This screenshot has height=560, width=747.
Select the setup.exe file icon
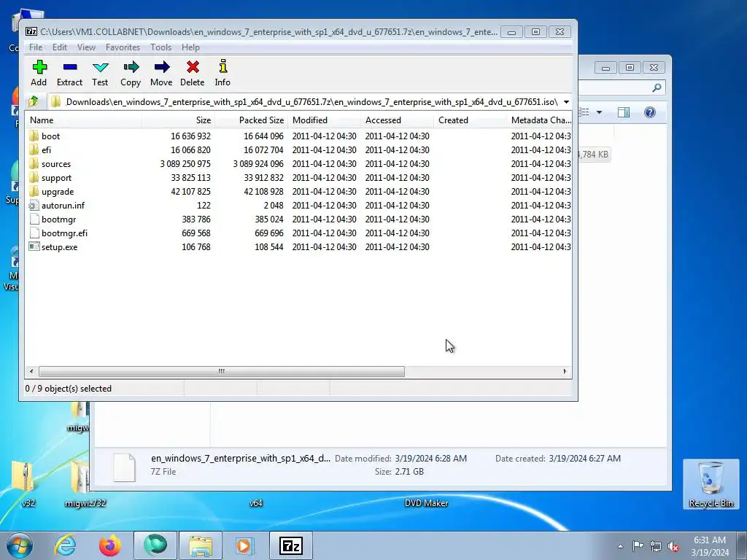coord(34,246)
